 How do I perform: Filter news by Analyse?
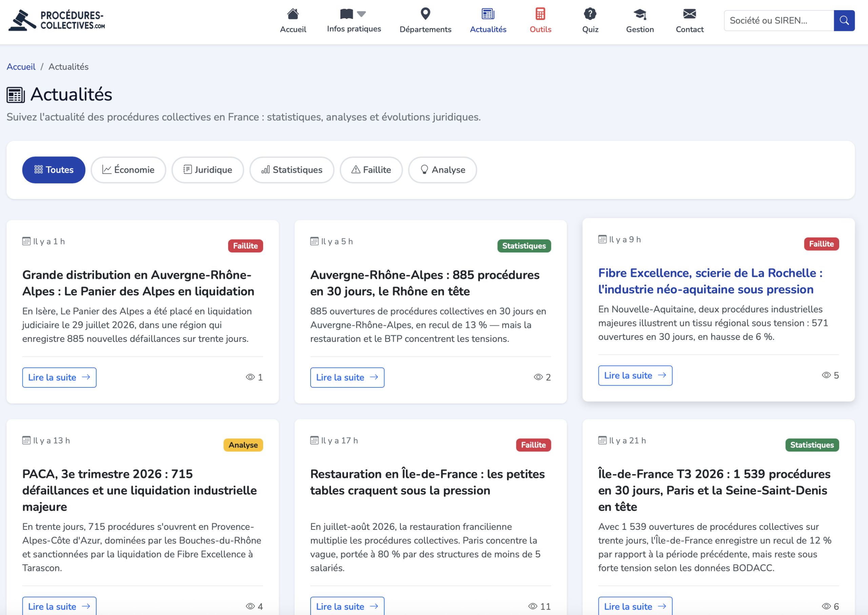pyautogui.click(x=442, y=170)
